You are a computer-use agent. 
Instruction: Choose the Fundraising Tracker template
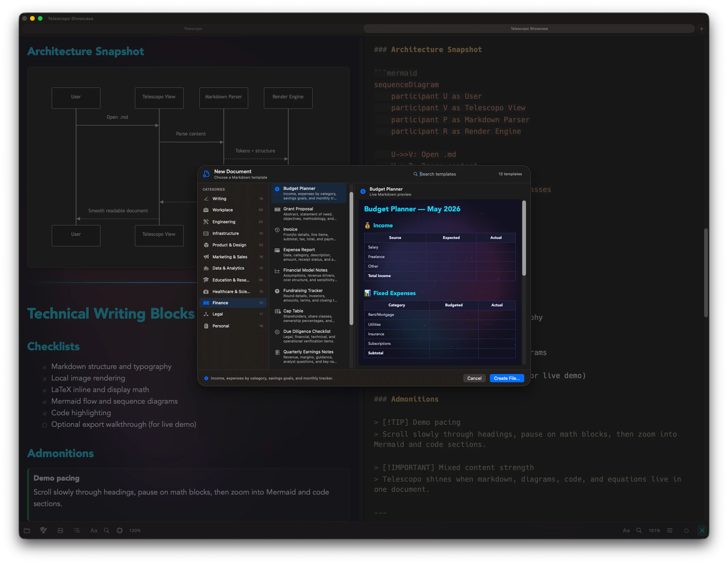coord(309,295)
